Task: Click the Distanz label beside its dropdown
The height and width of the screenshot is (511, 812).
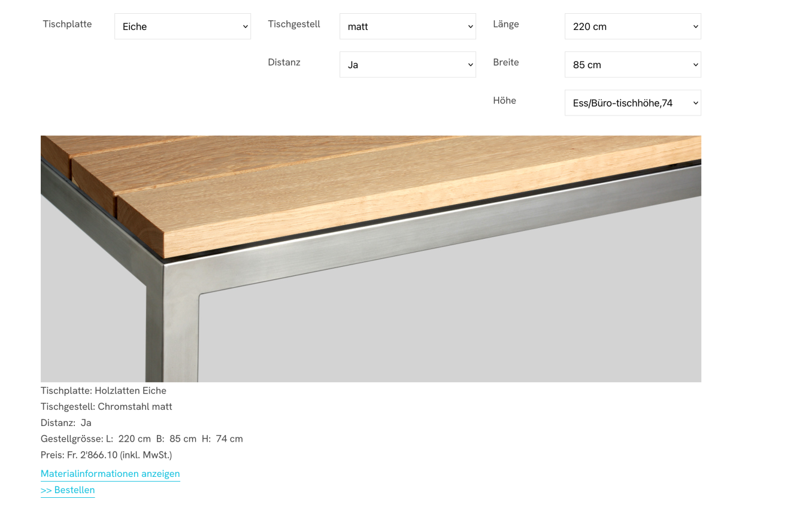Action: [284, 62]
